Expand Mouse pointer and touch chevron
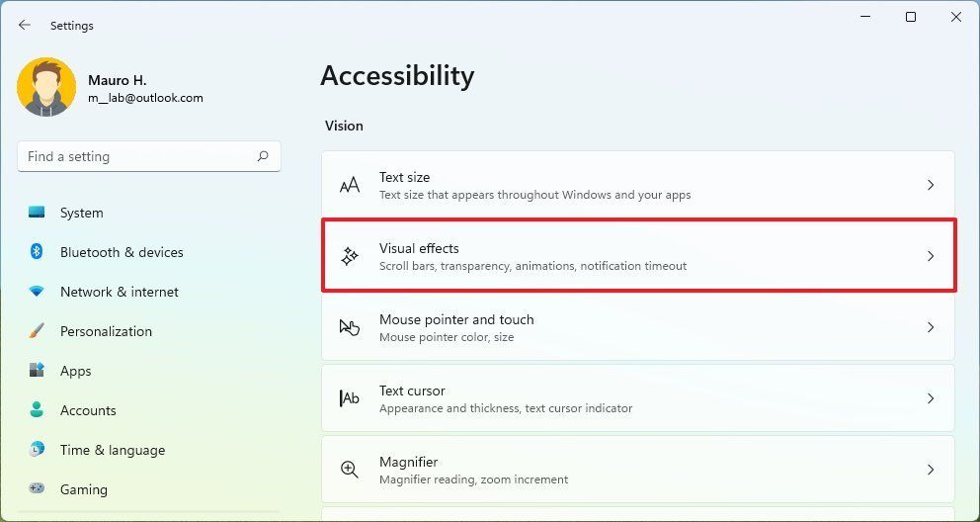The height and width of the screenshot is (522, 980). pos(930,327)
